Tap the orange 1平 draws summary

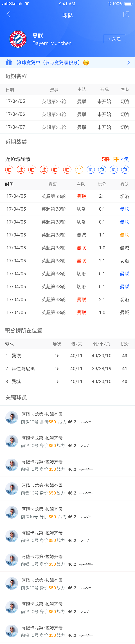[115, 159]
